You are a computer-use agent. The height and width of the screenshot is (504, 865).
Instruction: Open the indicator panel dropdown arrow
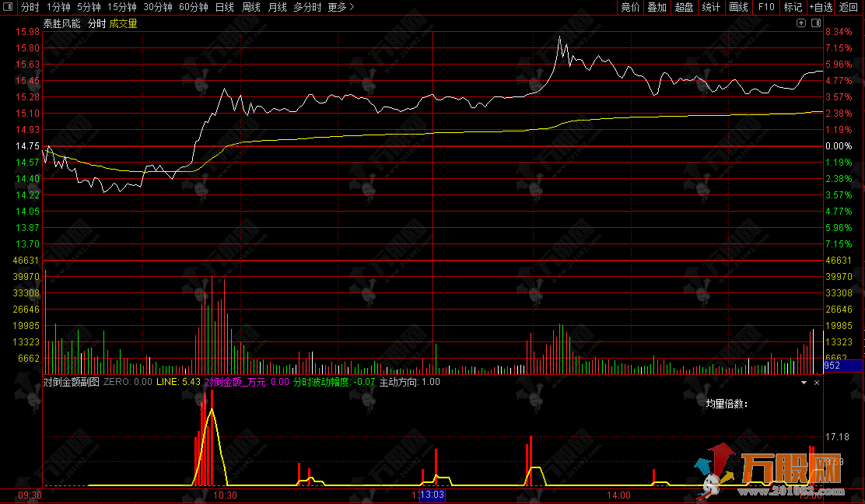pyautogui.click(x=804, y=383)
